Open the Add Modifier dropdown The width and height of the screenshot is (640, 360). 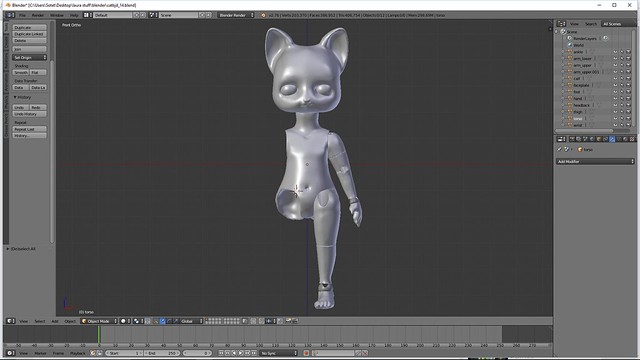tap(596, 162)
